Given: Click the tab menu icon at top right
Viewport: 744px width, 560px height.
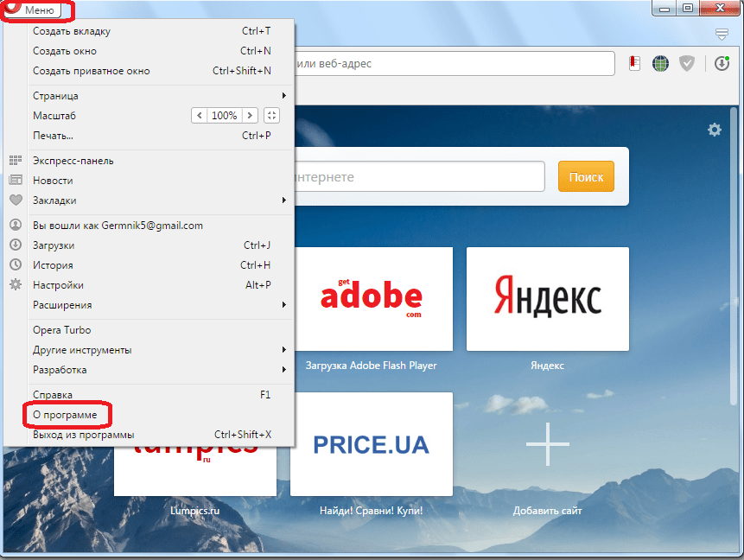Looking at the screenshot, I should [x=722, y=34].
